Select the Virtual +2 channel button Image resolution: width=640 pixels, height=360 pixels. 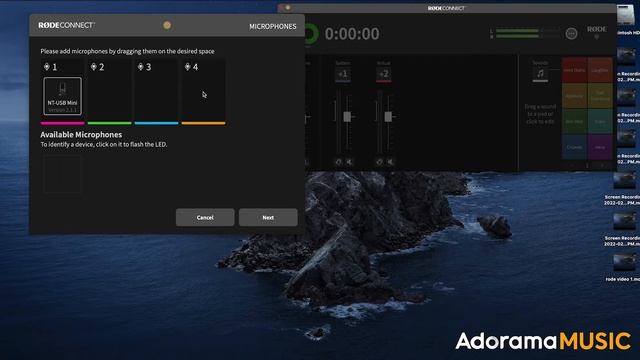coord(384,74)
